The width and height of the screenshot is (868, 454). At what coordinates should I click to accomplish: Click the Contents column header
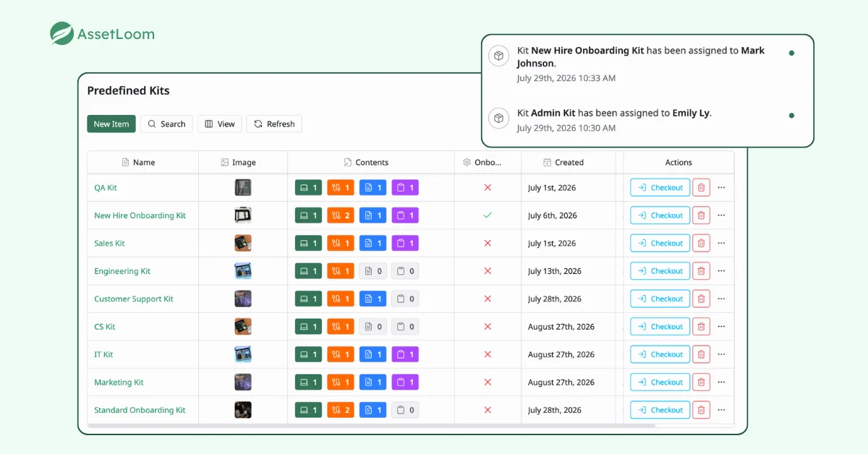(x=371, y=163)
